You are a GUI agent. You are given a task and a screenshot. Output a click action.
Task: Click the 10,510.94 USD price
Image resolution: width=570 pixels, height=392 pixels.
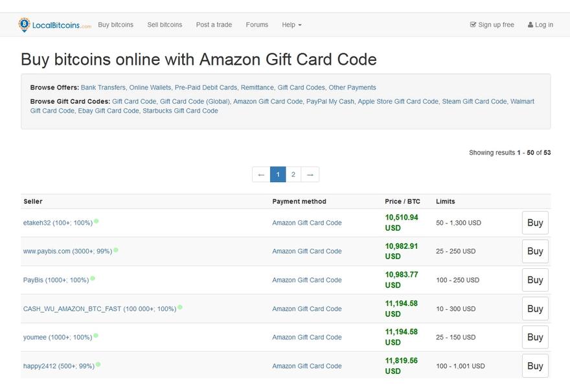402,222
